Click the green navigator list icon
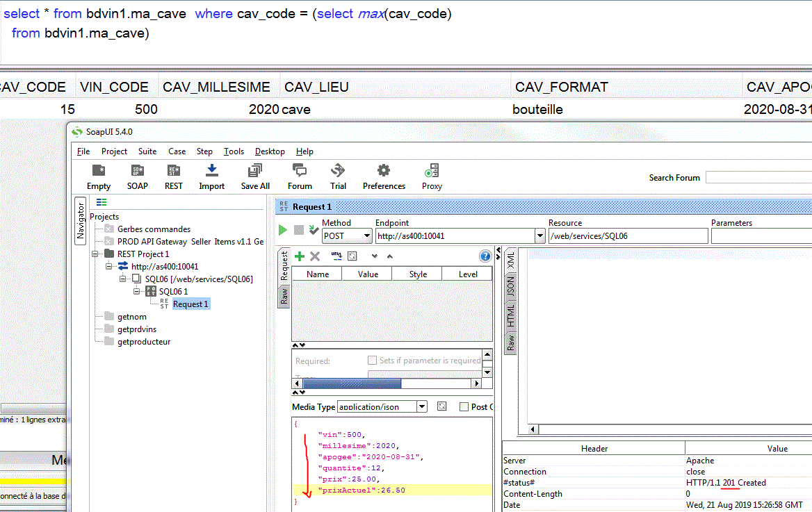This screenshot has height=512, width=812. pos(101,202)
